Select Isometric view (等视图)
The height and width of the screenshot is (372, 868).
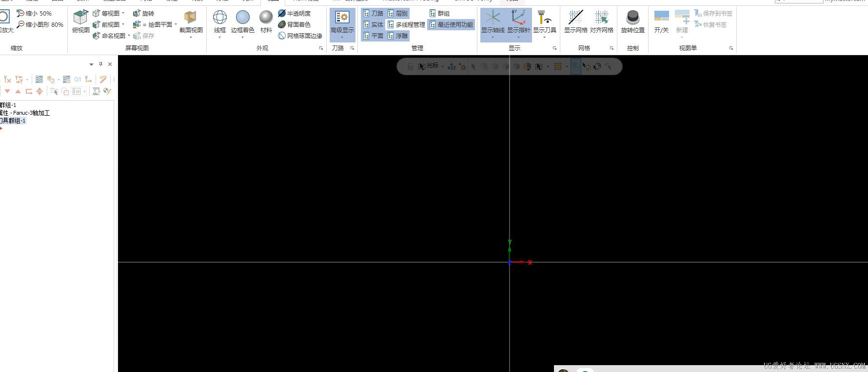[106, 13]
